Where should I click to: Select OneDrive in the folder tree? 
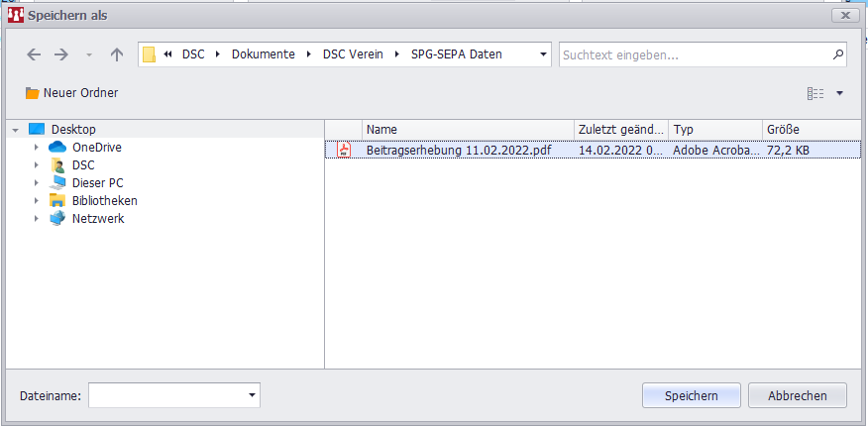tap(96, 147)
